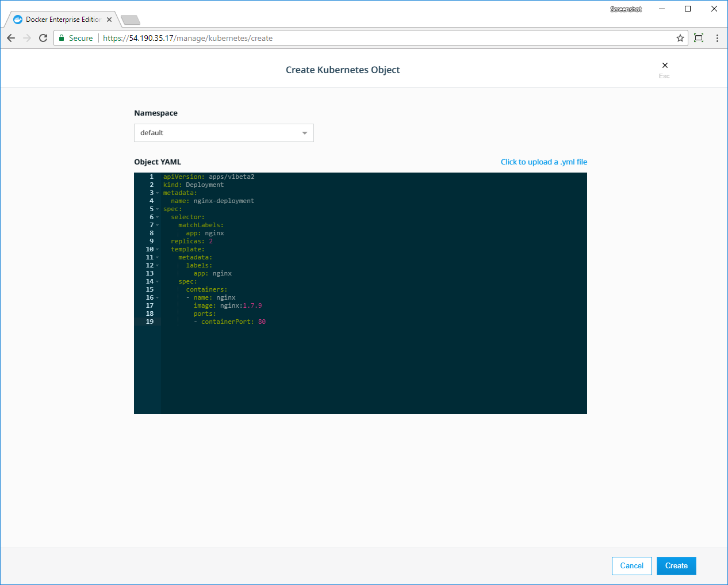Click the Secure padlock icon
This screenshot has width=728, height=585.
(62, 38)
